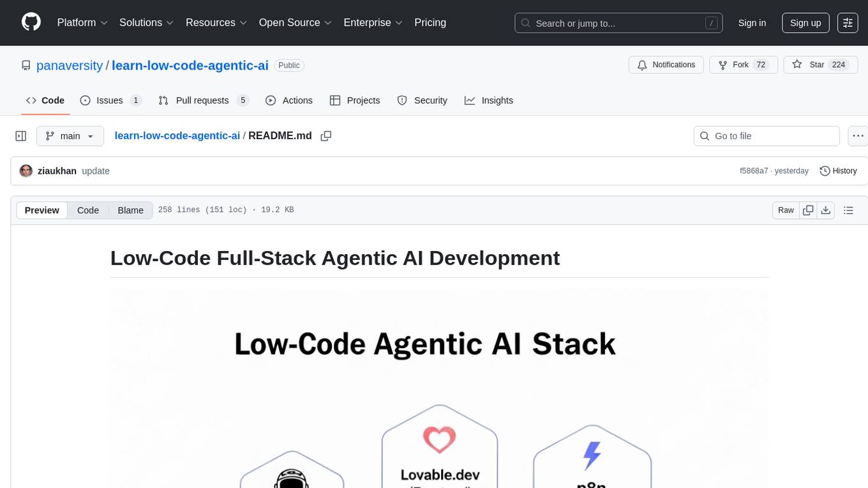The image size is (868, 488).
Task: Open the update commit message
Action: [x=96, y=171]
